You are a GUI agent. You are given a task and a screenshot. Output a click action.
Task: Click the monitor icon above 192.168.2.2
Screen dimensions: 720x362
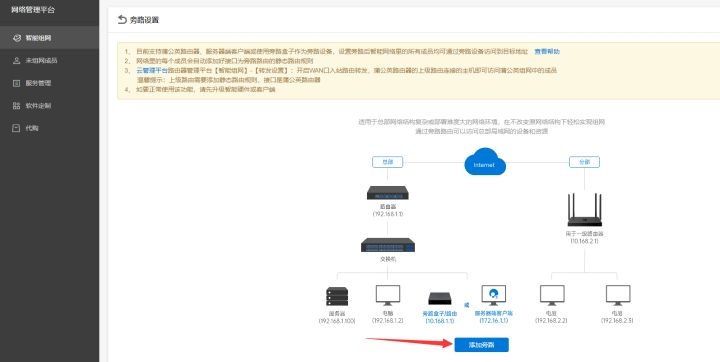point(552,295)
